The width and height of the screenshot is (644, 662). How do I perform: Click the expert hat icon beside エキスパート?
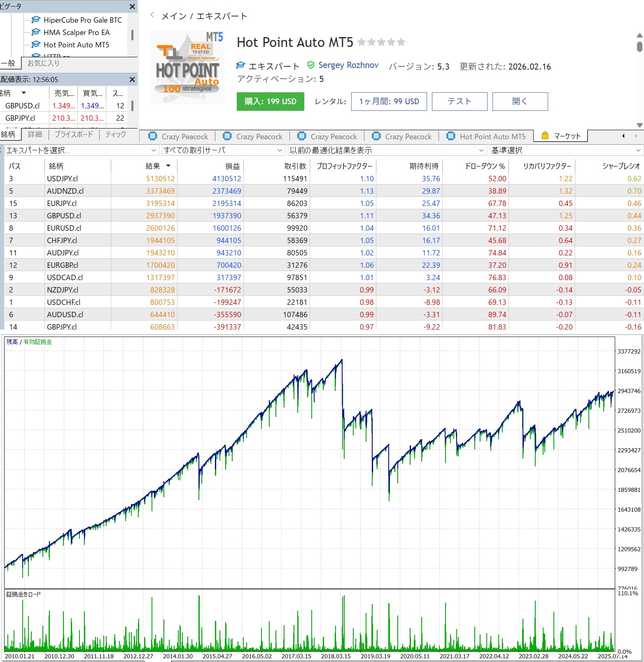[x=241, y=65]
